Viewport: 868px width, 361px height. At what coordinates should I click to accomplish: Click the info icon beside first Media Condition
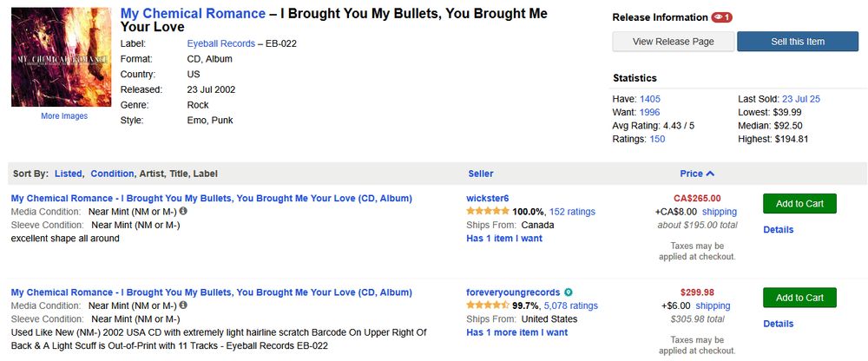tap(183, 211)
